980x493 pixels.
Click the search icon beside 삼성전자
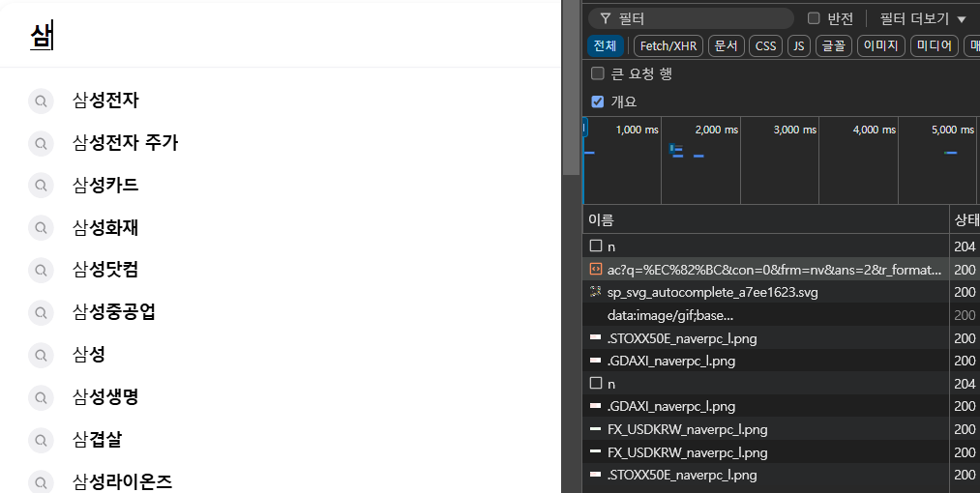pyautogui.click(x=41, y=101)
